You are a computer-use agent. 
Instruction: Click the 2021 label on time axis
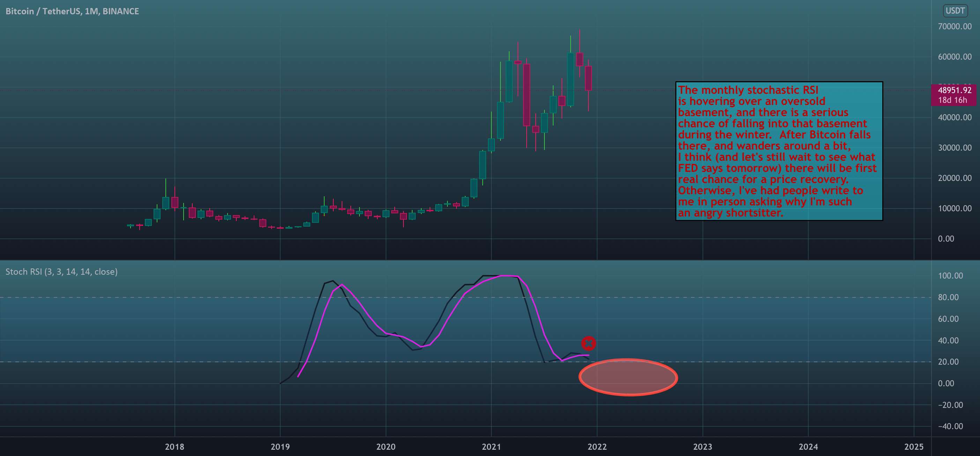click(491, 447)
